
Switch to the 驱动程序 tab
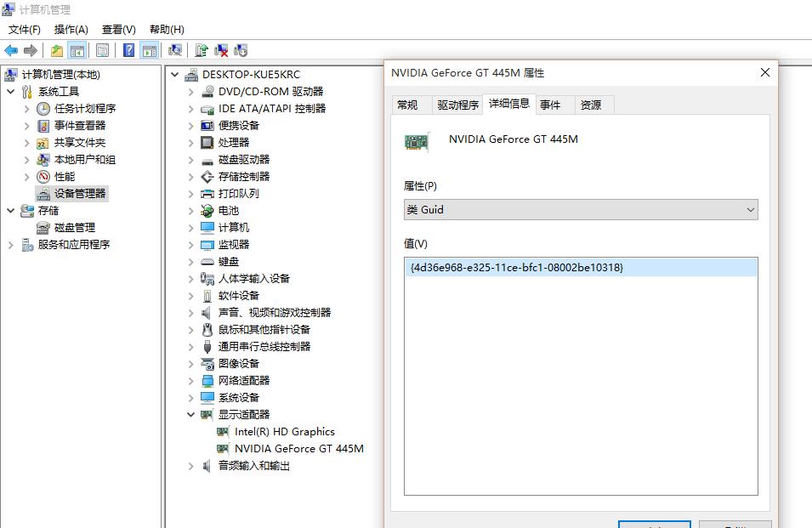(457, 105)
